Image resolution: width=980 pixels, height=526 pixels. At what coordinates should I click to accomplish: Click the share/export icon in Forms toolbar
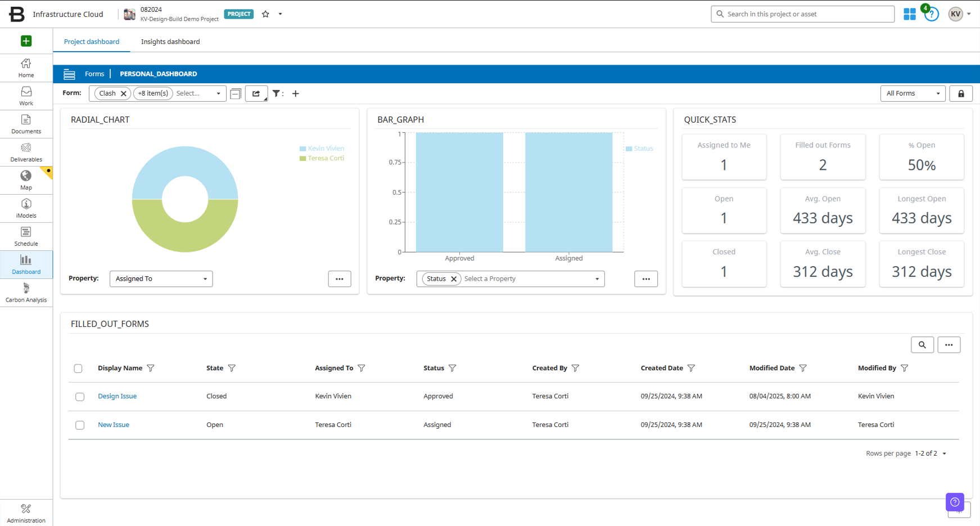point(256,93)
